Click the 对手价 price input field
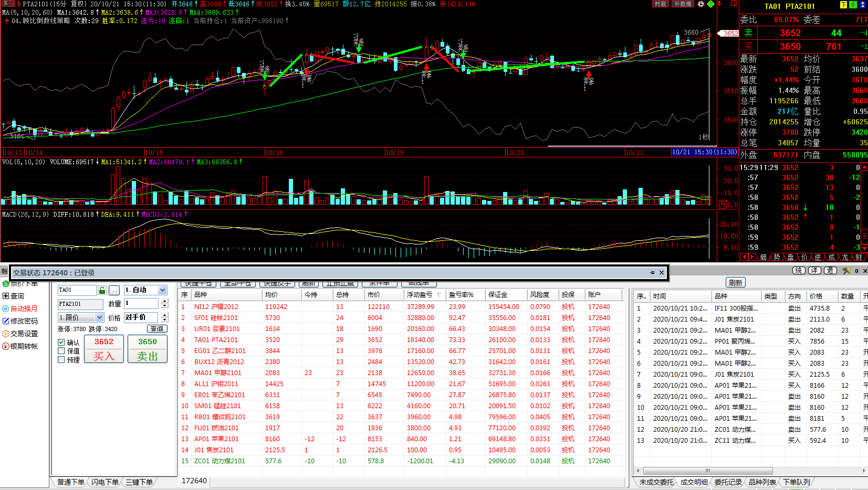The width and height of the screenshot is (868, 490). pos(142,317)
